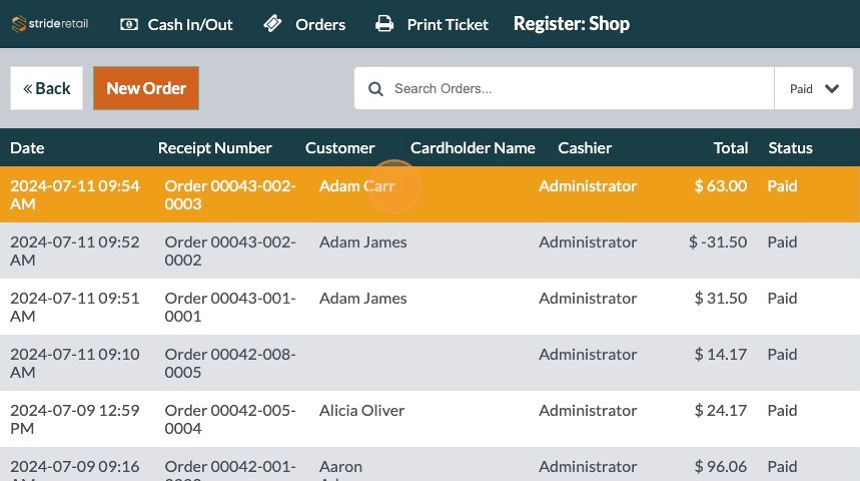Click the Receipt Number column header
The image size is (860, 481).
coord(215,148)
